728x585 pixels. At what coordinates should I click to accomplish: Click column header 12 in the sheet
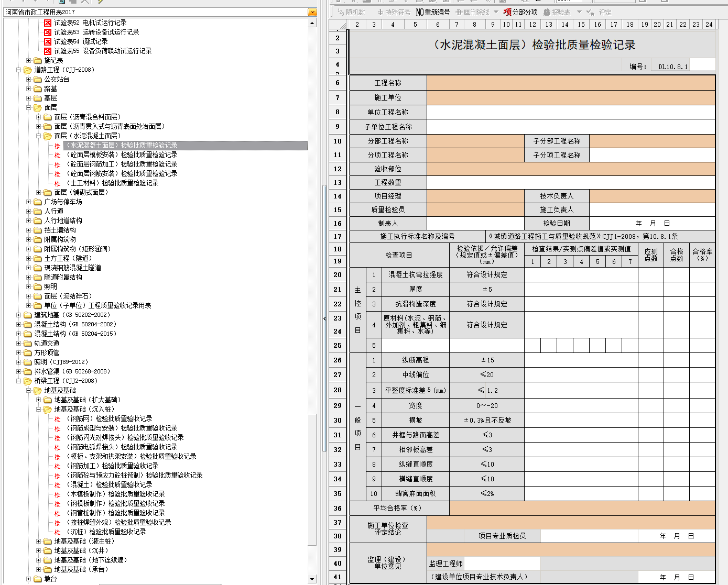point(533,24)
